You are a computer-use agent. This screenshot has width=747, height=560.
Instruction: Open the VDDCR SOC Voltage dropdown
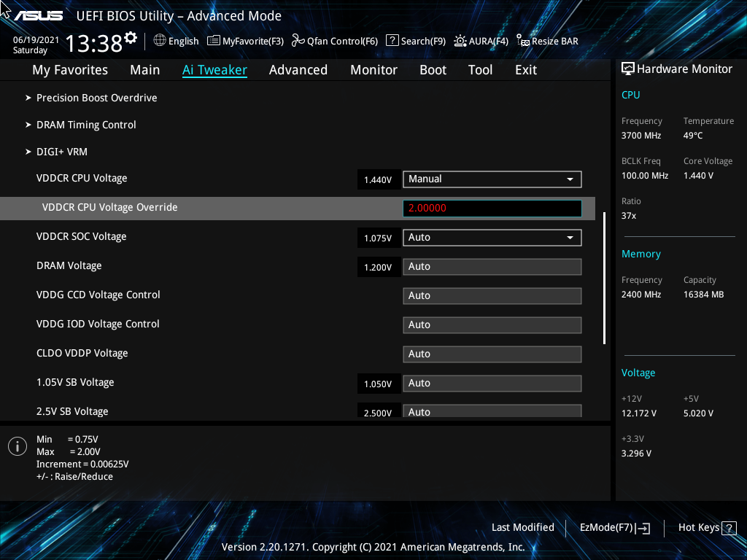[x=492, y=237]
